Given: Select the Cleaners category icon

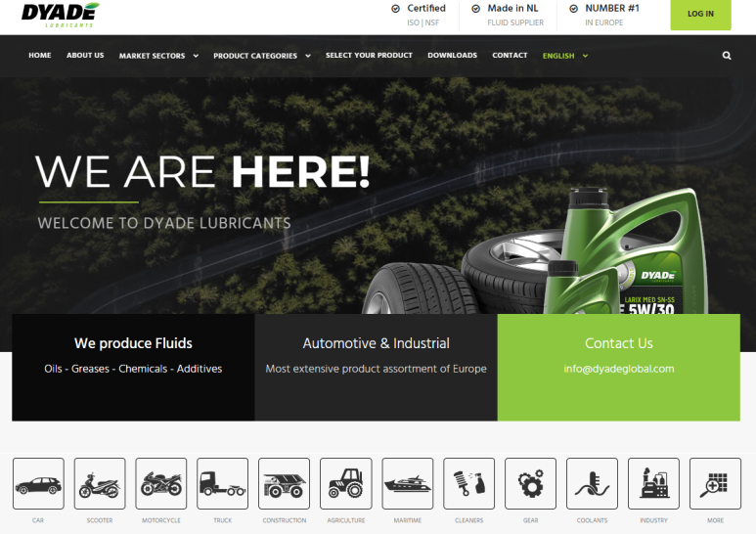Looking at the screenshot, I should click(469, 483).
